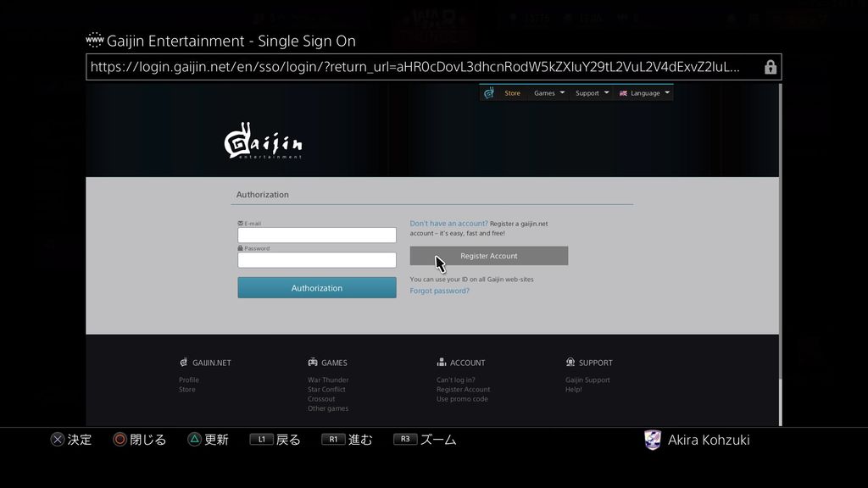Click the R3 button icon for ズーム
The image size is (868, 488).
(x=405, y=440)
